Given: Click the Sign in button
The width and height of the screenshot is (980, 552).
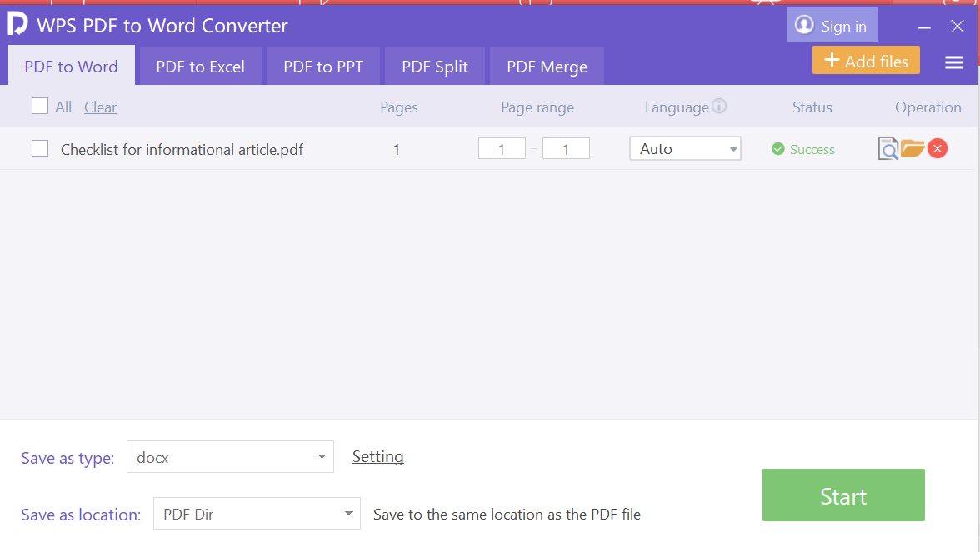Looking at the screenshot, I should 832,26.
